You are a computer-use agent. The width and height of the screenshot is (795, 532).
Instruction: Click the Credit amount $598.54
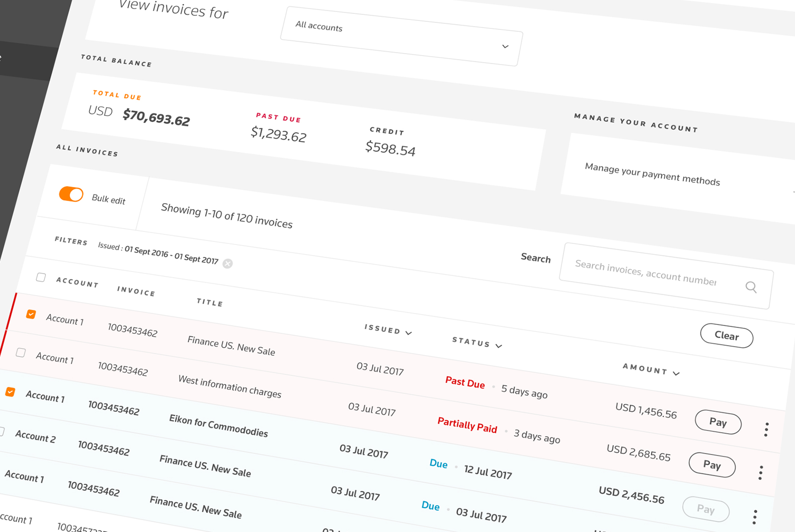point(390,148)
